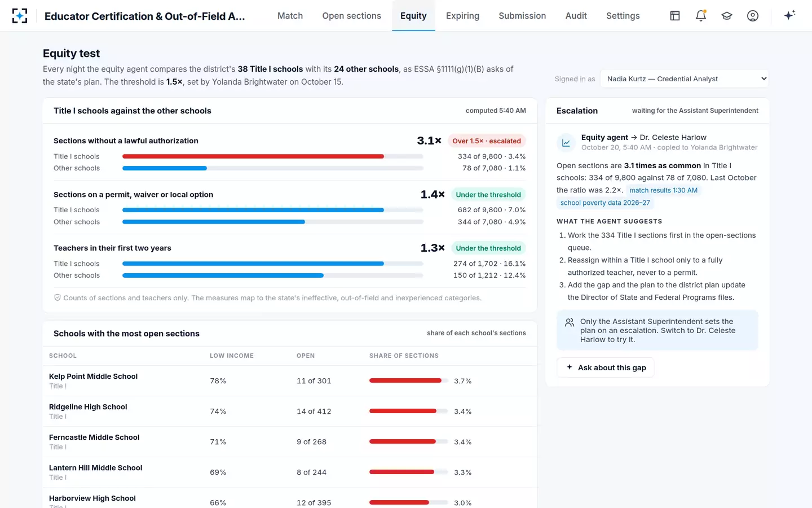
Task: Click the LOW INCOME column header
Action: pyautogui.click(x=232, y=356)
